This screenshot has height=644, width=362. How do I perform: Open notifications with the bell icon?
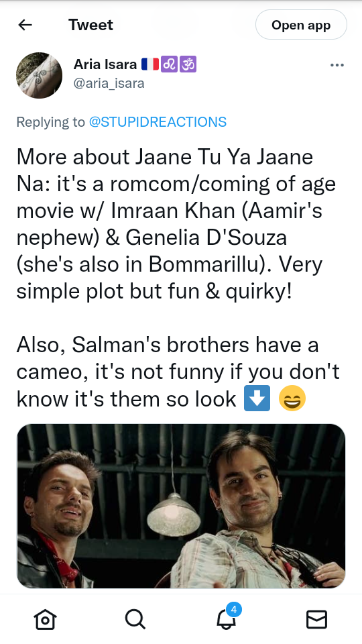pyautogui.click(x=226, y=619)
